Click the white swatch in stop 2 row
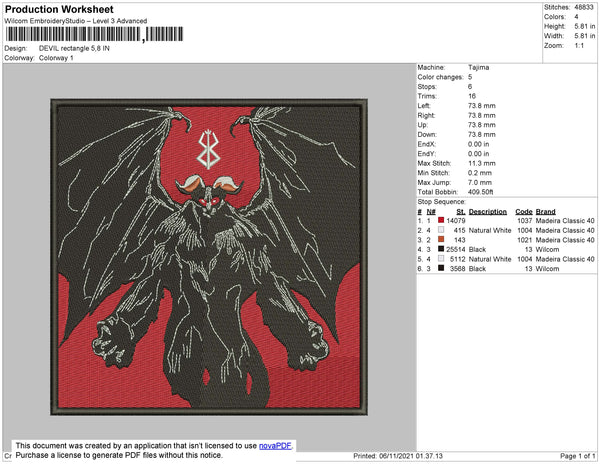Image resolution: width=600 pixels, height=464 pixels. [x=441, y=230]
